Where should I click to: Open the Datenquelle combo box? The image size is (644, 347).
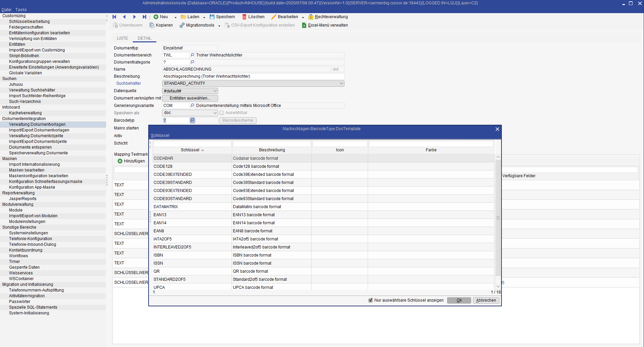tap(215, 91)
